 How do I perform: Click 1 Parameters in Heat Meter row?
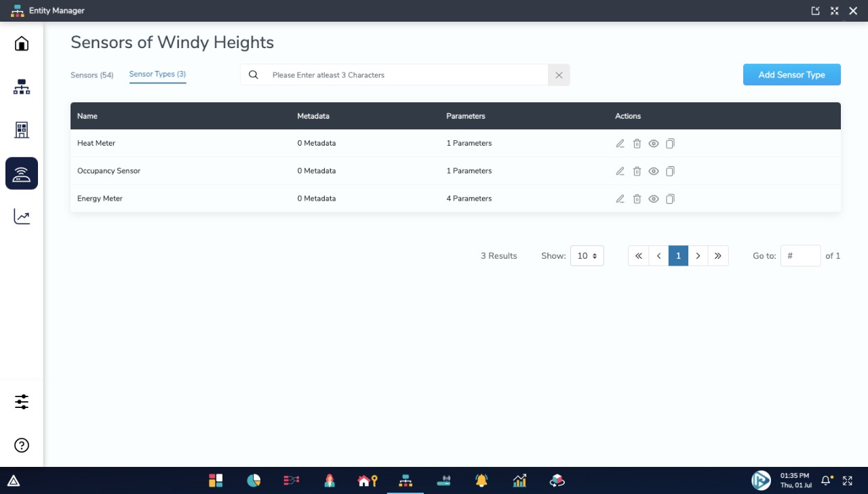tap(469, 144)
